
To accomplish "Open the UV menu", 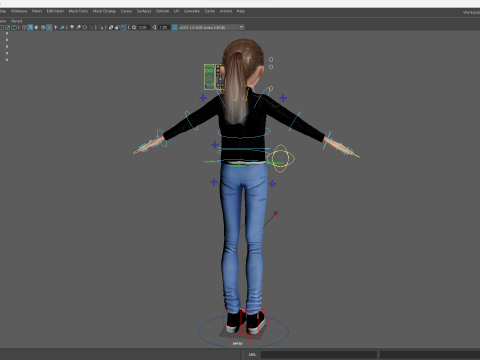I will point(176,11).
